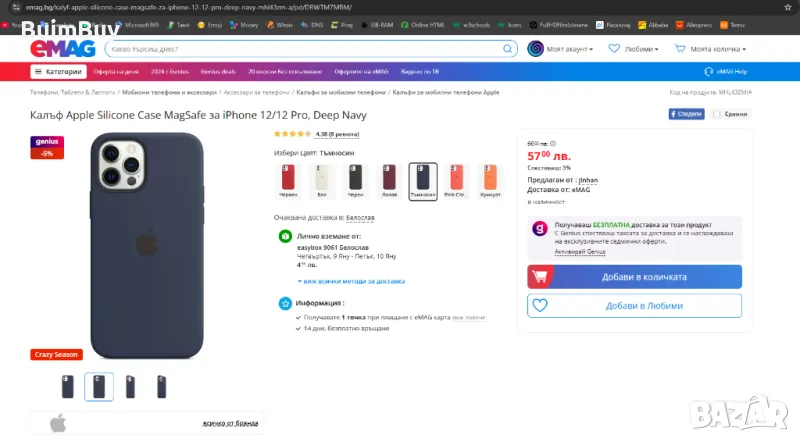The height and width of the screenshot is (442, 800).
Task: Open the Категории menu
Action: [x=57, y=72]
